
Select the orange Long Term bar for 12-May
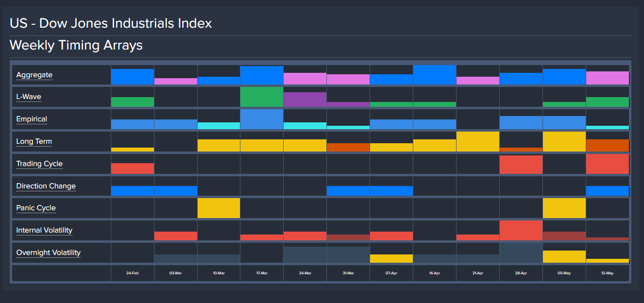[608, 146]
